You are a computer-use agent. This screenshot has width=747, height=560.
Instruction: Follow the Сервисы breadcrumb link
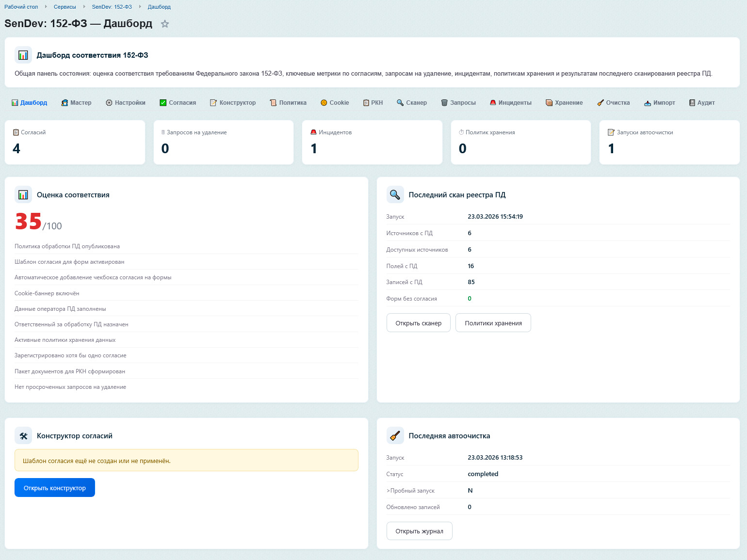point(65,7)
